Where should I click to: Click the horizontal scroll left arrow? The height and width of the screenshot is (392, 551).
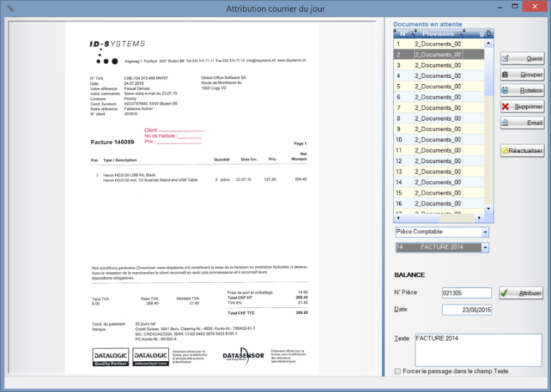click(398, 218)
